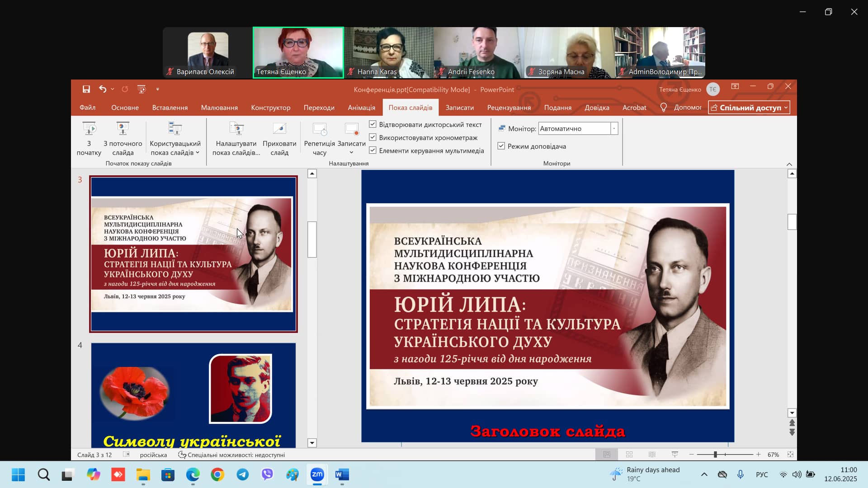
Task: Click the ТЄ account avatar
Action: pos(713,89)
